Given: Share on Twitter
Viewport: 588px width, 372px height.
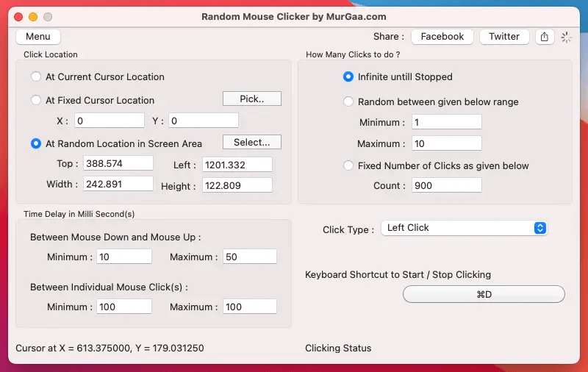Looking at the screenshot, I should click(x=504, y=37).
